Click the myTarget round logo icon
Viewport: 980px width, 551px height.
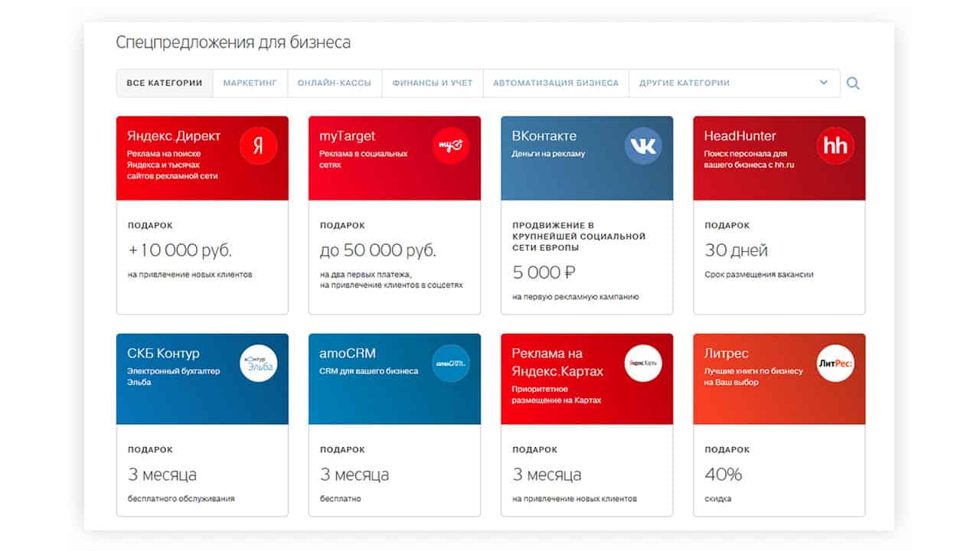[450, 146]
